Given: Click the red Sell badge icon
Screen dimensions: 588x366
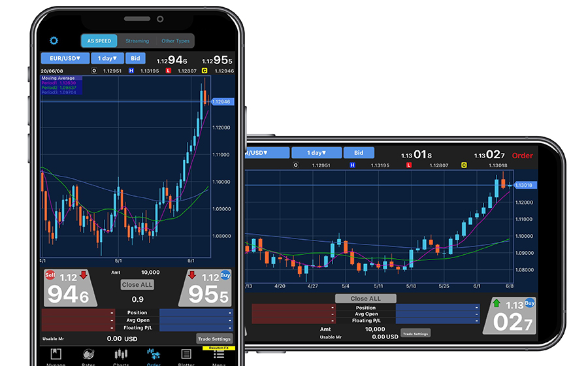Looking at the screenshot, I should [50, 275].
